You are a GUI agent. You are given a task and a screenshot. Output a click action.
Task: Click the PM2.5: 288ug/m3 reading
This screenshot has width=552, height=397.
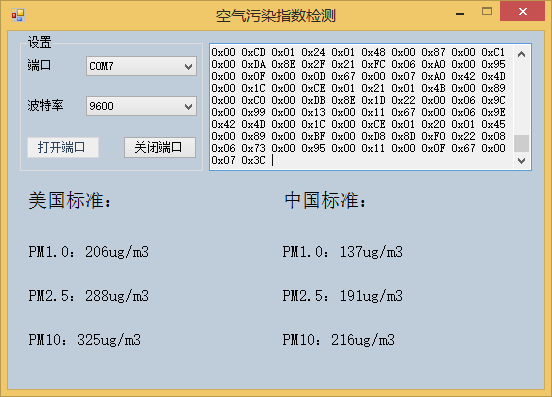coord(89,296)
